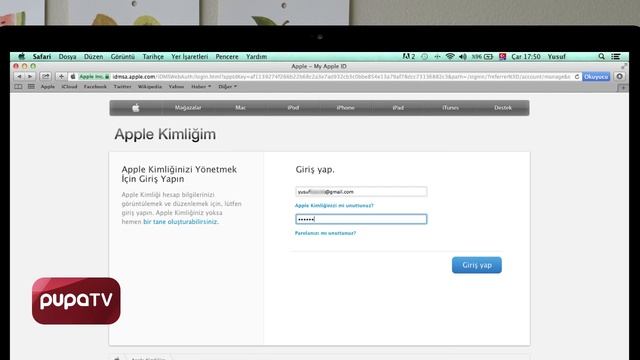Click the Adobe updater menu bar icon
This screenshot has width=640, height=360.
(x=409, y=56)
